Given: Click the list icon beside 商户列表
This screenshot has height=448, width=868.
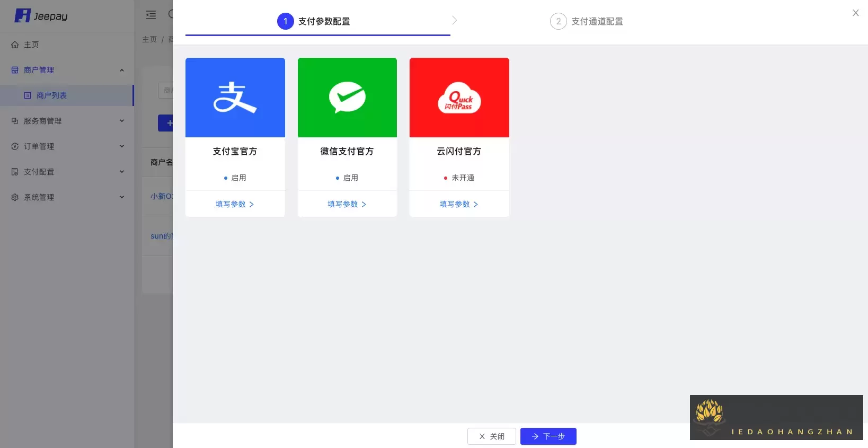Looking at the screenshot, I should pos(28,95).
